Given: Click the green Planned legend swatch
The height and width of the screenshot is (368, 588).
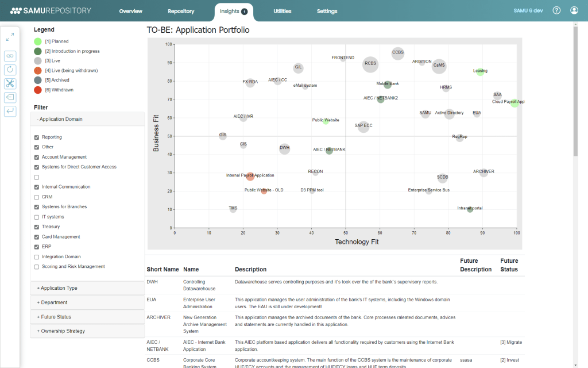Looking at the screenshot, I should (x=38, y=41).
